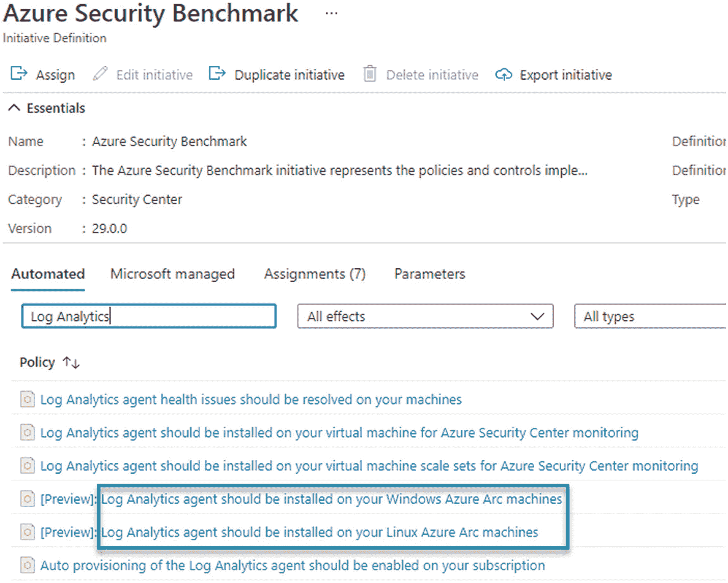Click the policy icon for Auto provisioning
The height and width of the screenshot is (583, 728).
pyautogui.click(x=27, y=565)
